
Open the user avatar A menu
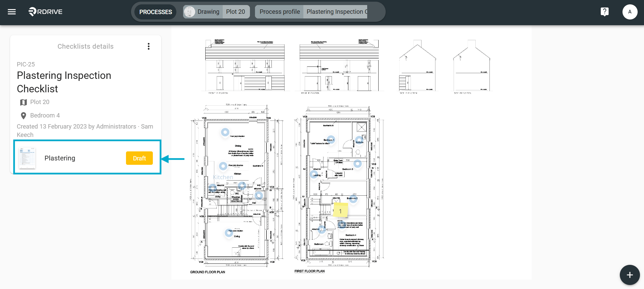pos(630,12)
